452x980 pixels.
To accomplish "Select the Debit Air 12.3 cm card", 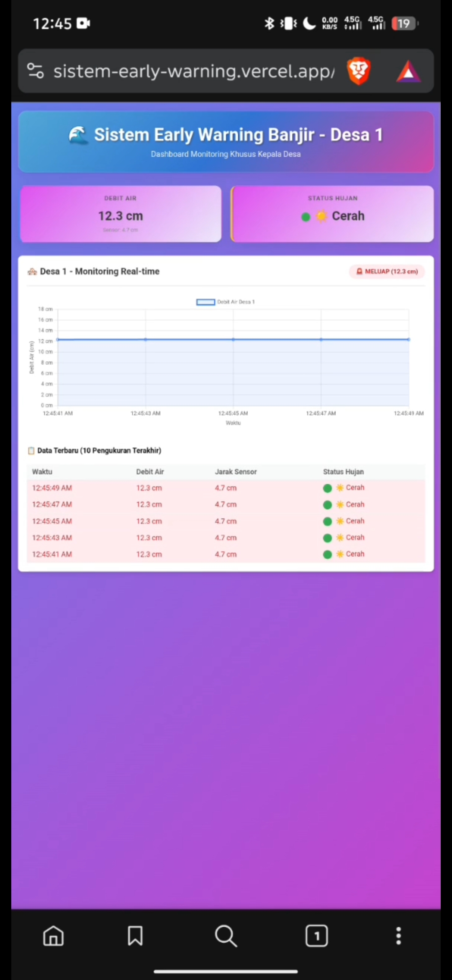I will point(121,214).
